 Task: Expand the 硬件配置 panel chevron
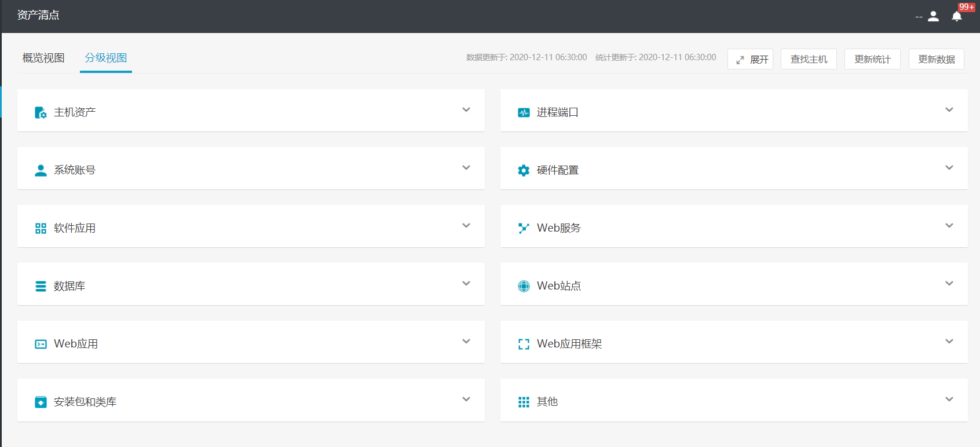(x=949, y=168)
